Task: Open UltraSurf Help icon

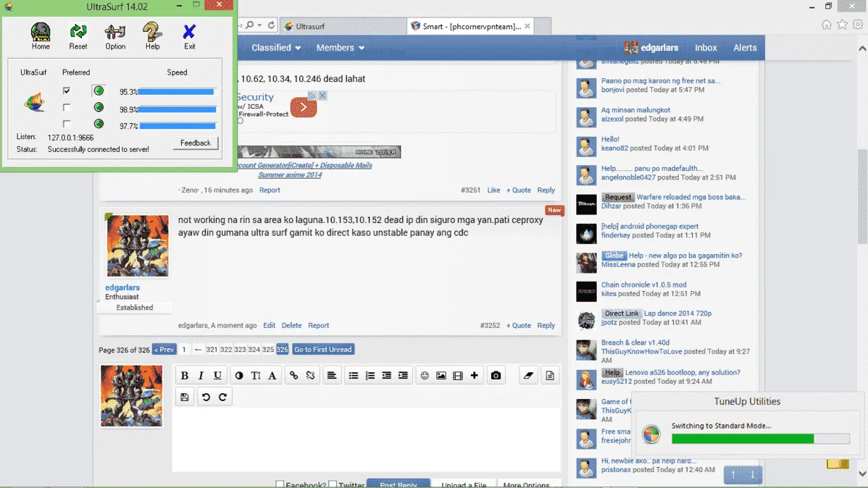Action: click(x=152, y=36)
